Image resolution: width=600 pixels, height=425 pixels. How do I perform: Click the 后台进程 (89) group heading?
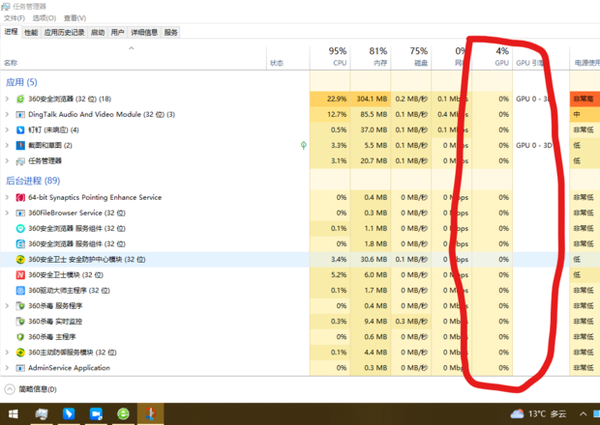coord(33,181)
